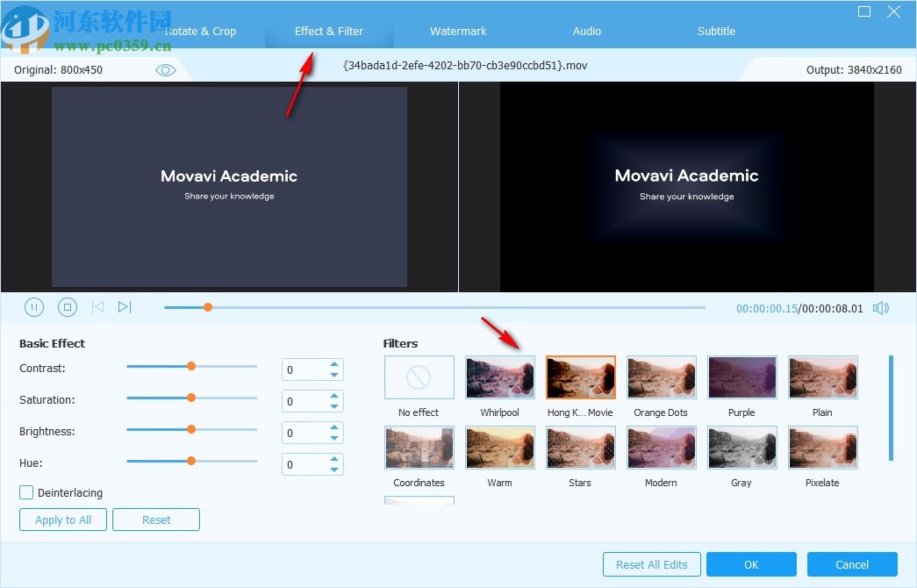
Task: Open the Effect & Filter tab
Action: pos(329,31)
